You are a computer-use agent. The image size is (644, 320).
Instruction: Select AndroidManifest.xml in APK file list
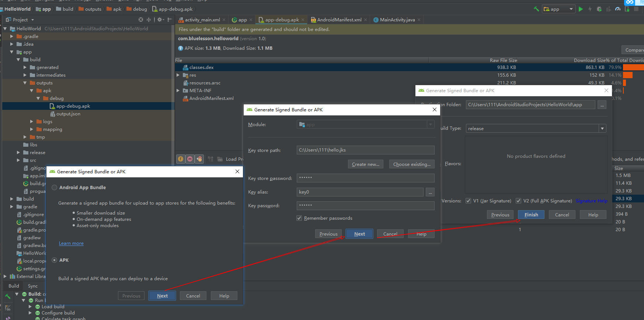coord(211,98)
